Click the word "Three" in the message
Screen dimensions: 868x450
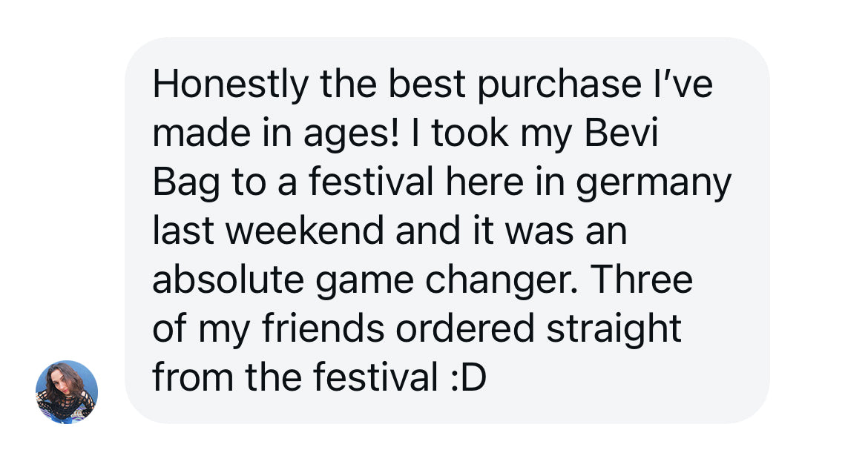643,280
